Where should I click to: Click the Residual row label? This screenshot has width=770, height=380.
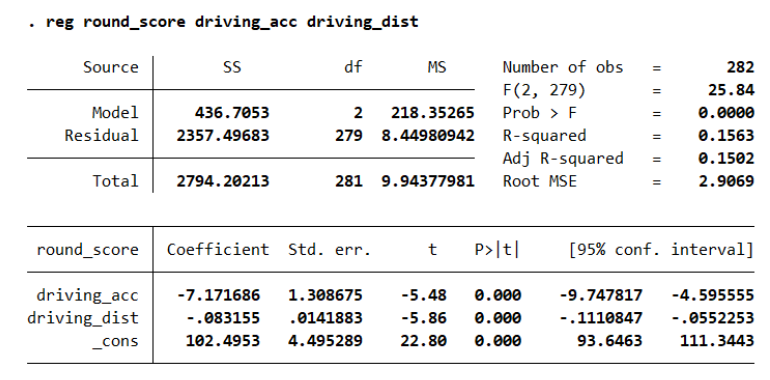(x=102, y=136)
